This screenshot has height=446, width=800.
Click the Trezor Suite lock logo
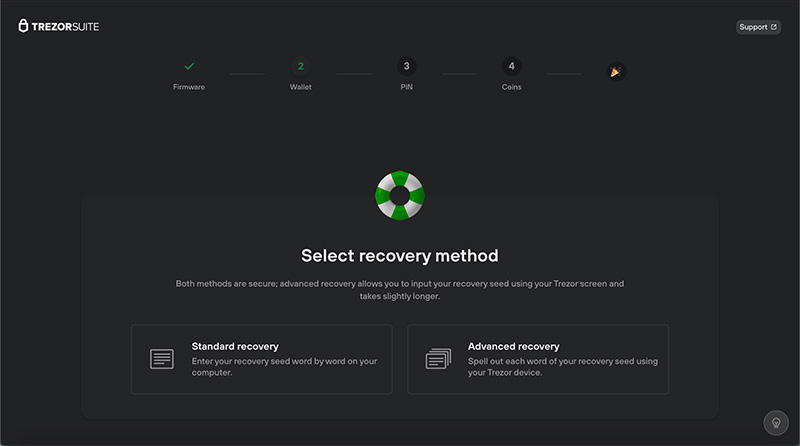click(23, 26)
